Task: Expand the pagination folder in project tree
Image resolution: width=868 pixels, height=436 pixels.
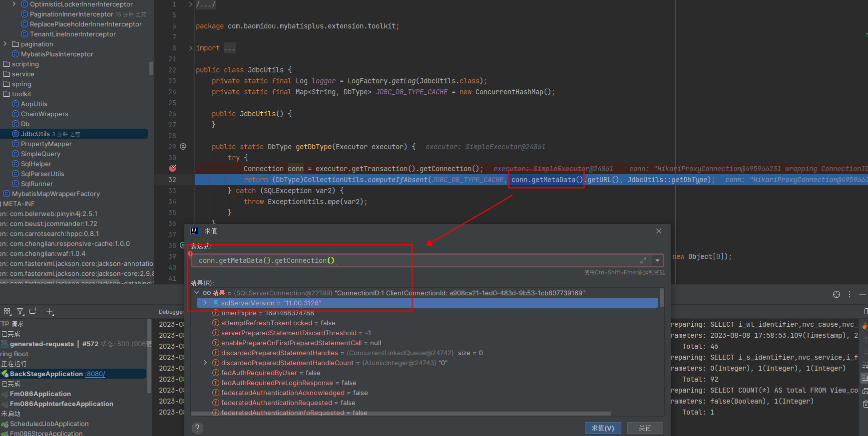Action: point(5,44)
